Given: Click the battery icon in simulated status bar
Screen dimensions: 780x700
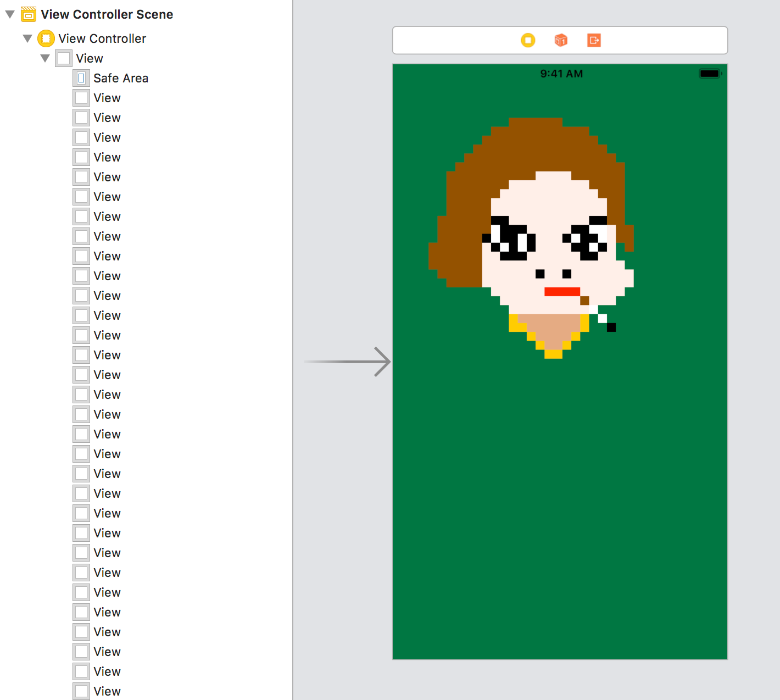Looking at the screenshot, I should coord(710,74).
